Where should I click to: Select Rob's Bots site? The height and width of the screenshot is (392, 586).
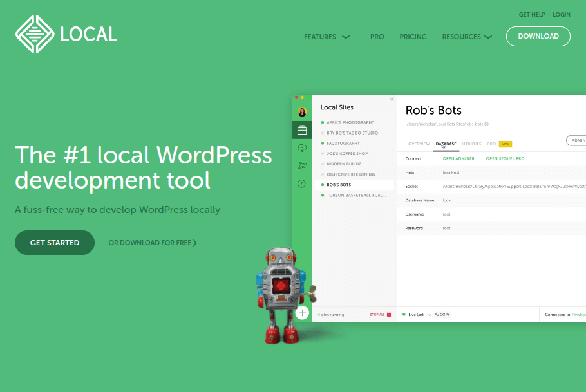tap(354, 185)
